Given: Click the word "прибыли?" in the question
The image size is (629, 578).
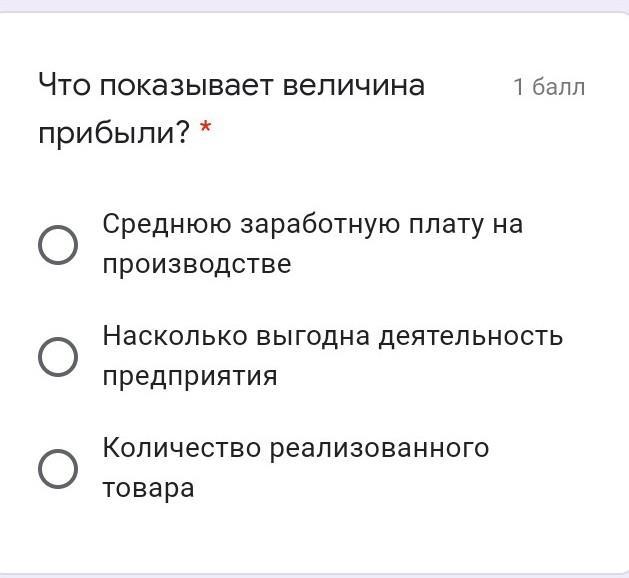Looking at the screenshot, I should point(113,133).
